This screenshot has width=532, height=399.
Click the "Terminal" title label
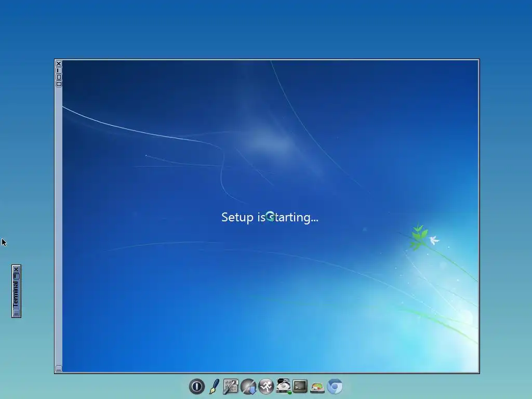(x=16, y=294)
